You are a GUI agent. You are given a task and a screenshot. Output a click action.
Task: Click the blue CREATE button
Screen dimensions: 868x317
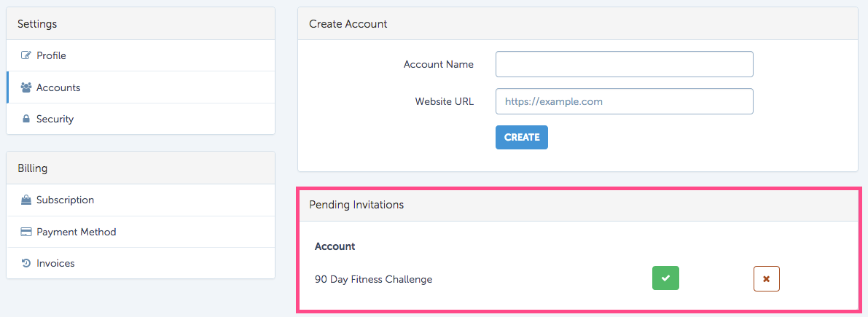pos(522,137)
